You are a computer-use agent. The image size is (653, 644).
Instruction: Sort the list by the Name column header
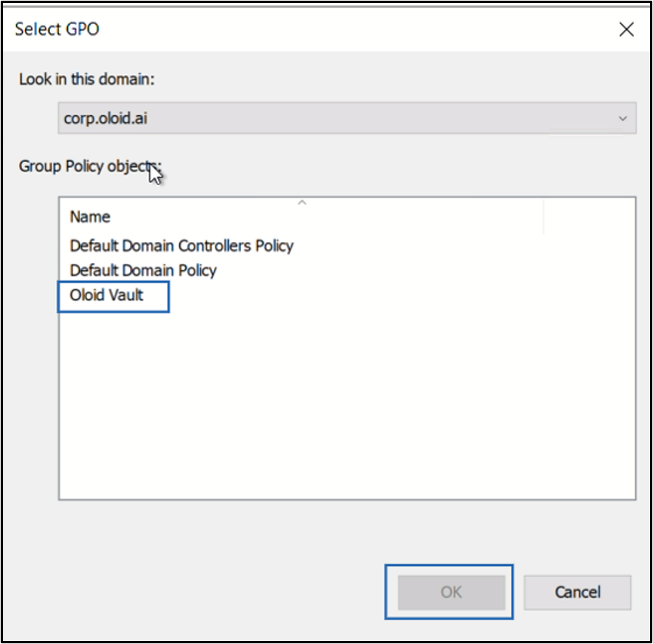[302, 217]
